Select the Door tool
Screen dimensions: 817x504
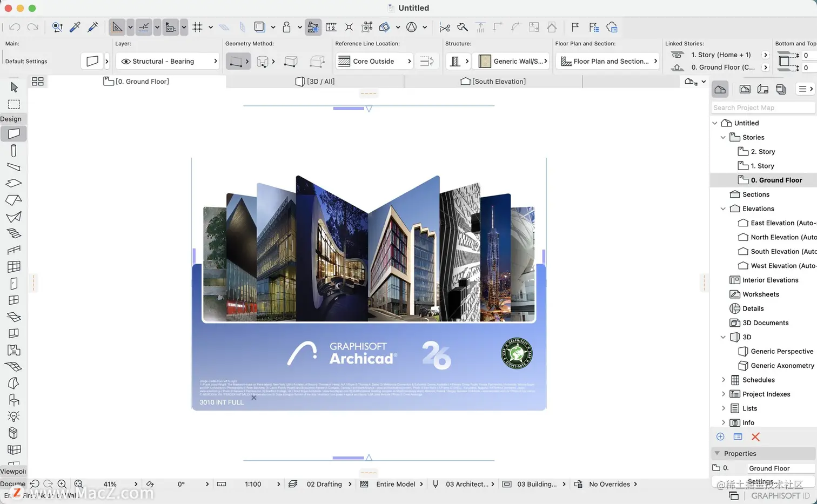click(x=14, y=284)
